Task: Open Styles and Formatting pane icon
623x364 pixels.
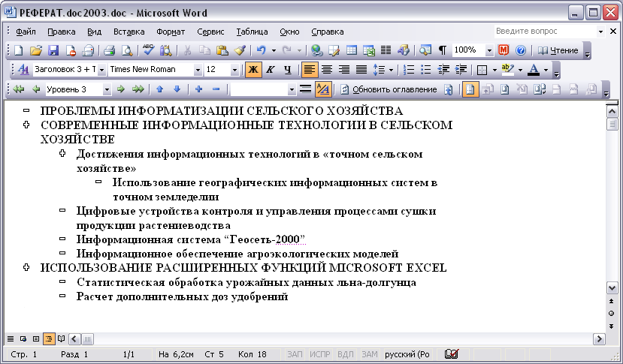Action: pos(23,70)
